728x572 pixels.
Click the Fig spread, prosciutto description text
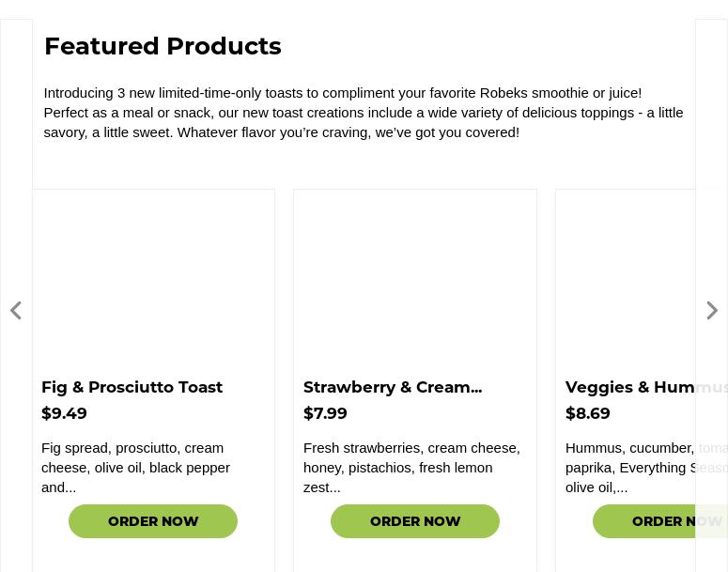pos(135,467)
